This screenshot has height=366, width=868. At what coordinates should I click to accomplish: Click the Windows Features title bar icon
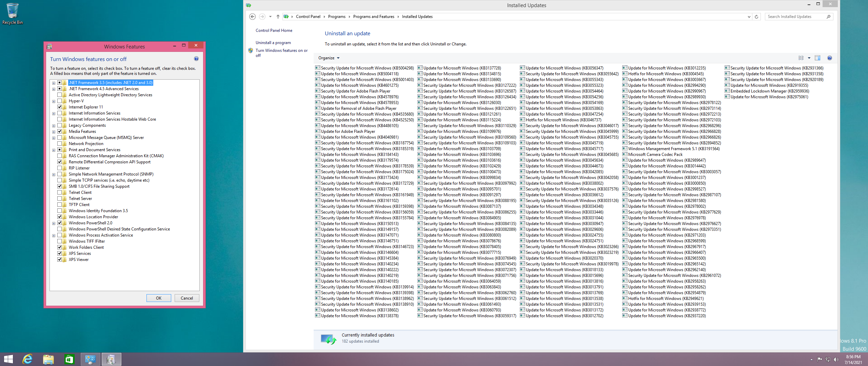[49, 47]
